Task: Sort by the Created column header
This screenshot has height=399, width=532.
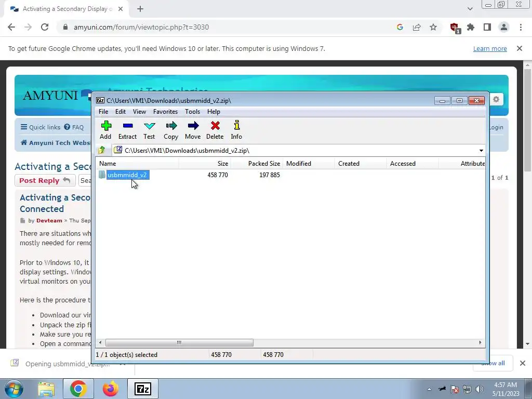Action: pyautogui.click(x=361, y=164)
